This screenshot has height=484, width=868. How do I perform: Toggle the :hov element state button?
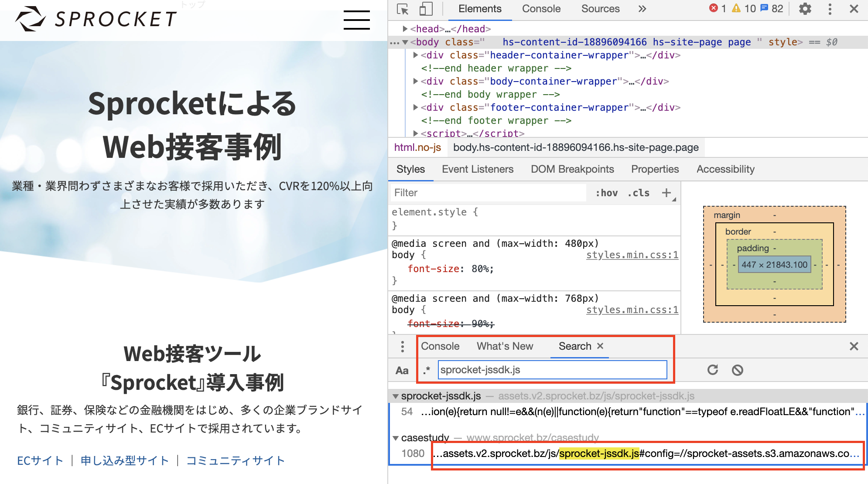pyautogui.click(x=606, y=193)
